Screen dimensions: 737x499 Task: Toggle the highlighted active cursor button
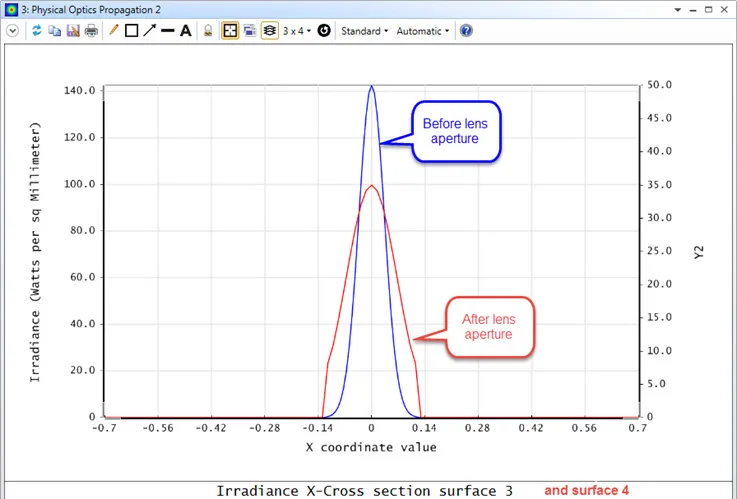[230, 31]
